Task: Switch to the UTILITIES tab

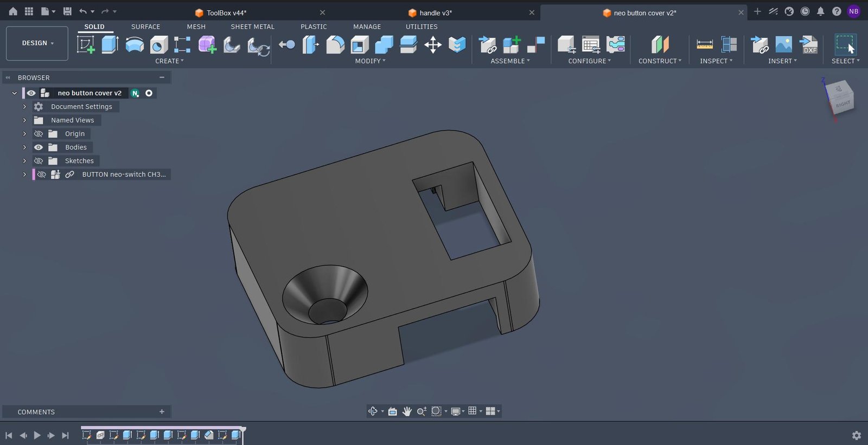Action: coord(422,27)
